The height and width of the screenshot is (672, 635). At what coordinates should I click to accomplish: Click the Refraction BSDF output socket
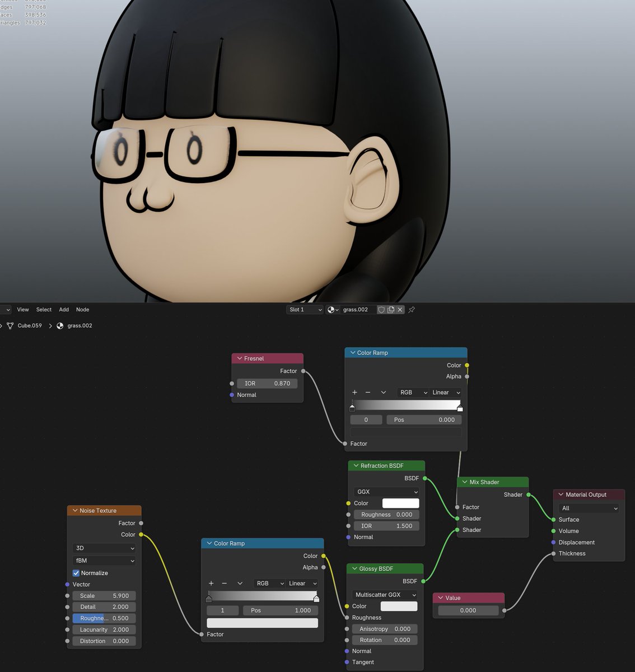pos(425,478)
